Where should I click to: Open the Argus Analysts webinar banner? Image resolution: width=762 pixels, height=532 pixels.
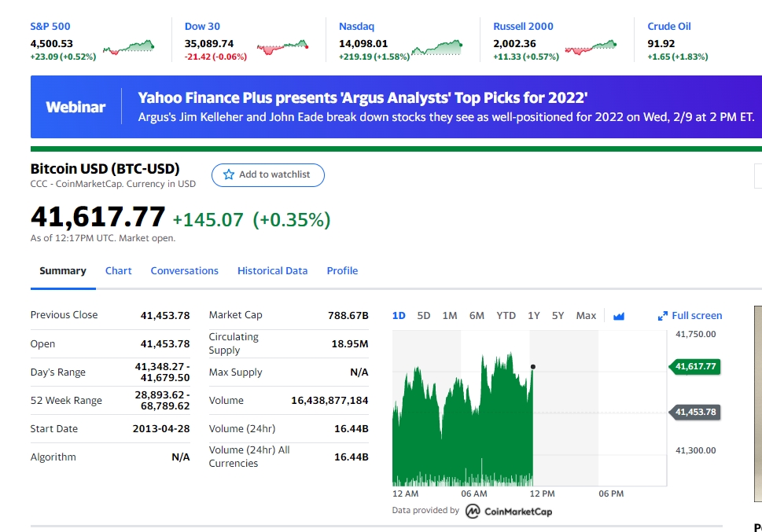tap(396, 107)
